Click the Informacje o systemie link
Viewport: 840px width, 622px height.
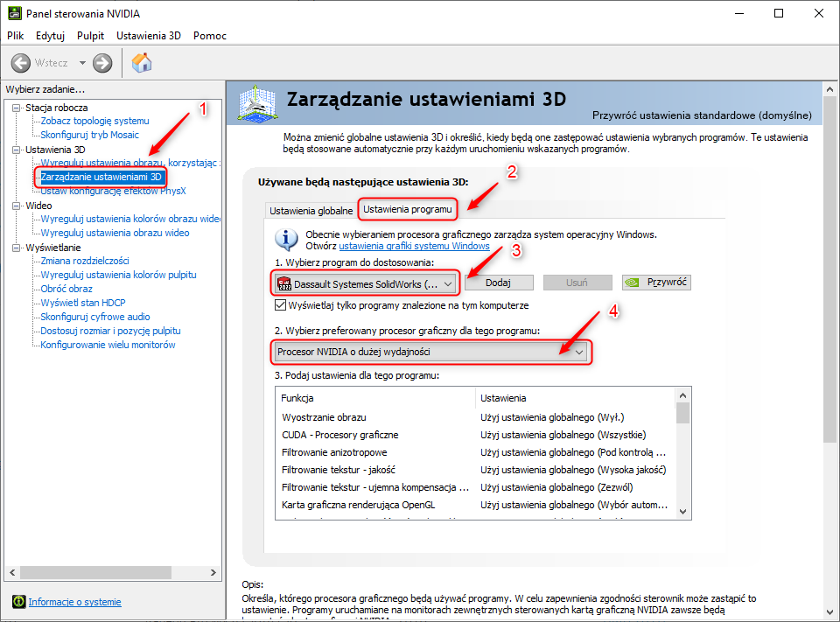74,602
